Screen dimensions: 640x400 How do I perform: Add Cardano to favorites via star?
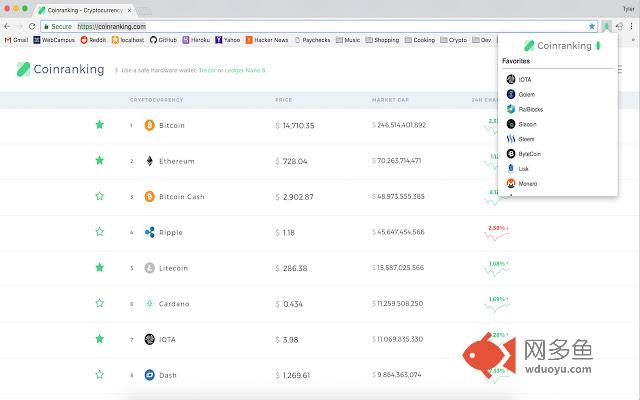pyautogui.click(x=99, y=303)
